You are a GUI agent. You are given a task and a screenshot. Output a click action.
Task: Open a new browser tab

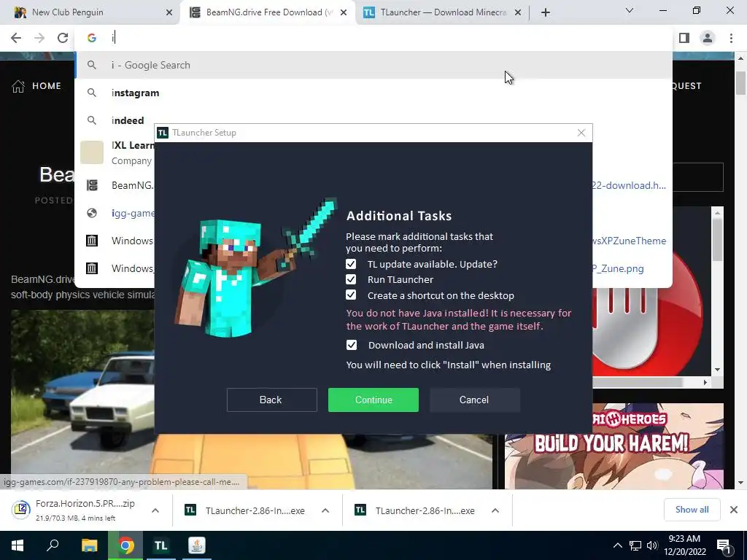(x=546, y=12)
